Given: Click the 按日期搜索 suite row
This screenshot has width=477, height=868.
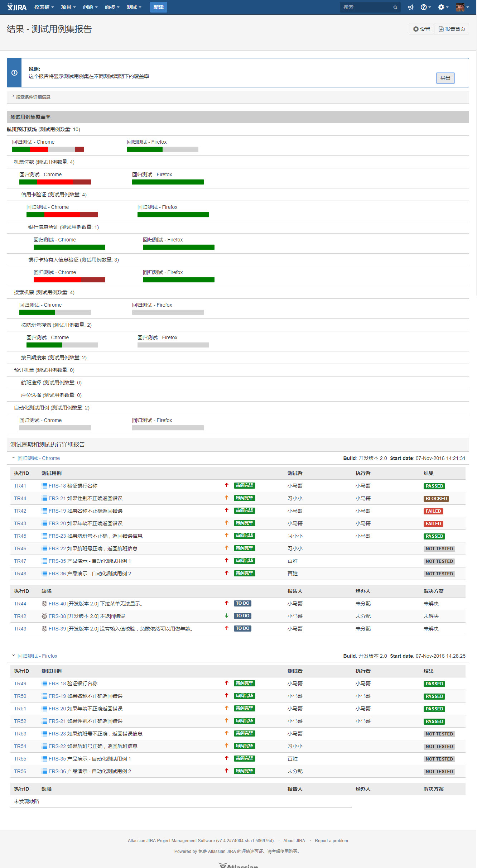Looking at the screenshot, I should (x=238, y=358).
